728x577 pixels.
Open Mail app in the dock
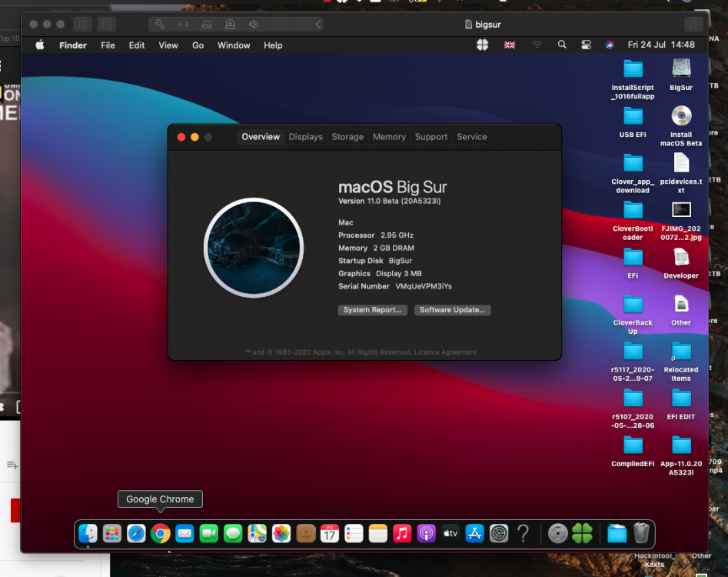184,533
